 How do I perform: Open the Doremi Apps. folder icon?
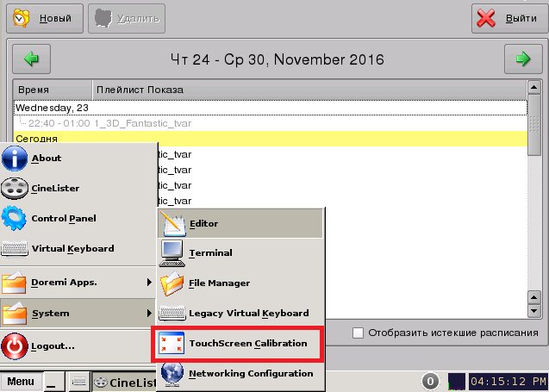(14, 283)
